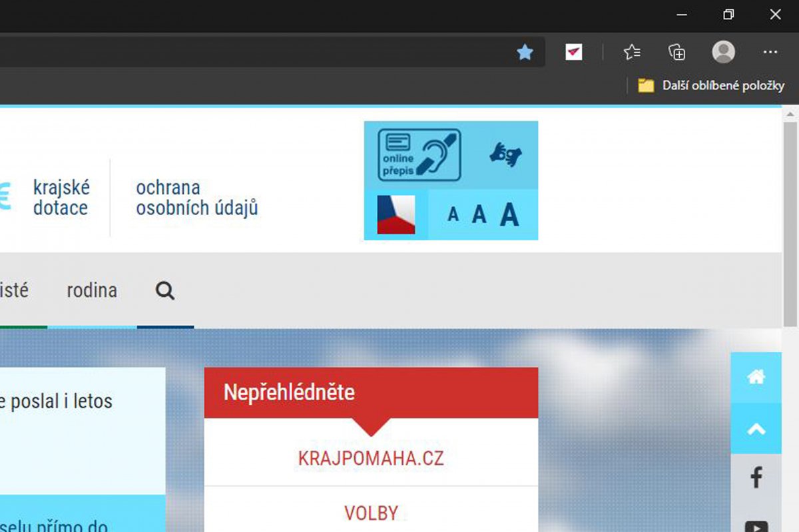Viewport: 799px width, 532px height.
Task: Open the red checkmark browser extension
Action: coord(574,52)
